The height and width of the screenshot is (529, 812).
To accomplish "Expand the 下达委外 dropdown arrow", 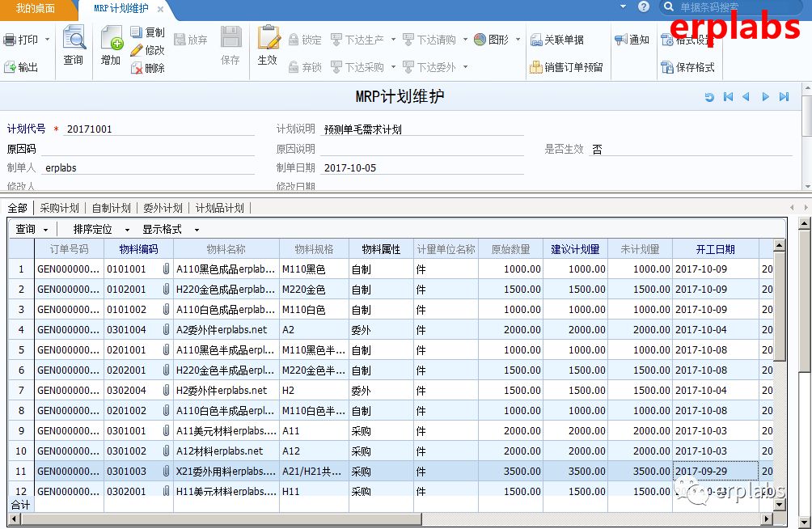I will 465,67.
